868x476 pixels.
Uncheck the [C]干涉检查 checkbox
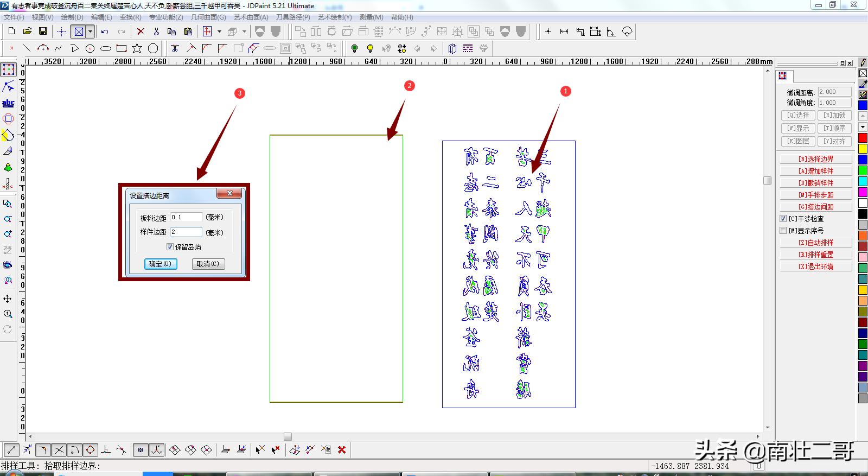pos(783,219)
